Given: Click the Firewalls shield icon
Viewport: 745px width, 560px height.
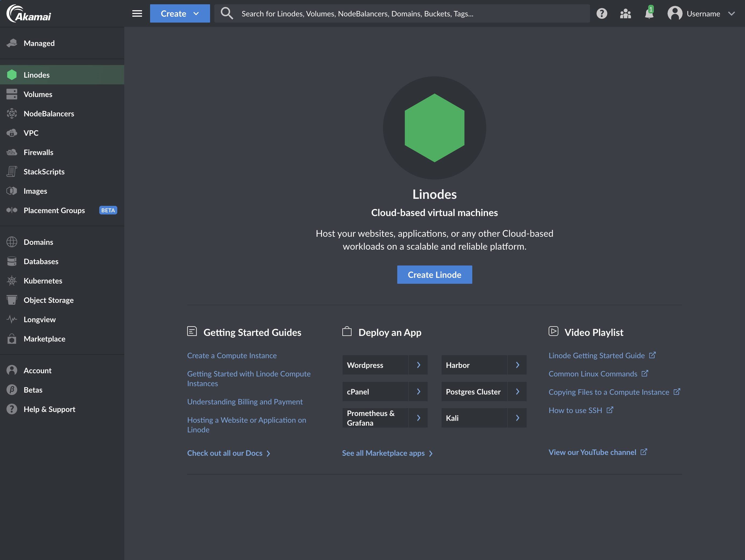Looking at the screenshot, I should [12, 152].
